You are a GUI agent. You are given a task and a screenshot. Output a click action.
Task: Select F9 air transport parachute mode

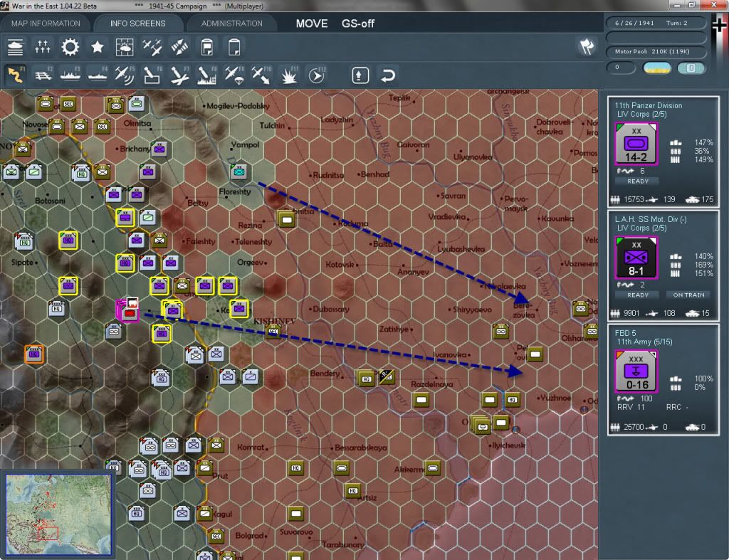[x=234, y=75]
